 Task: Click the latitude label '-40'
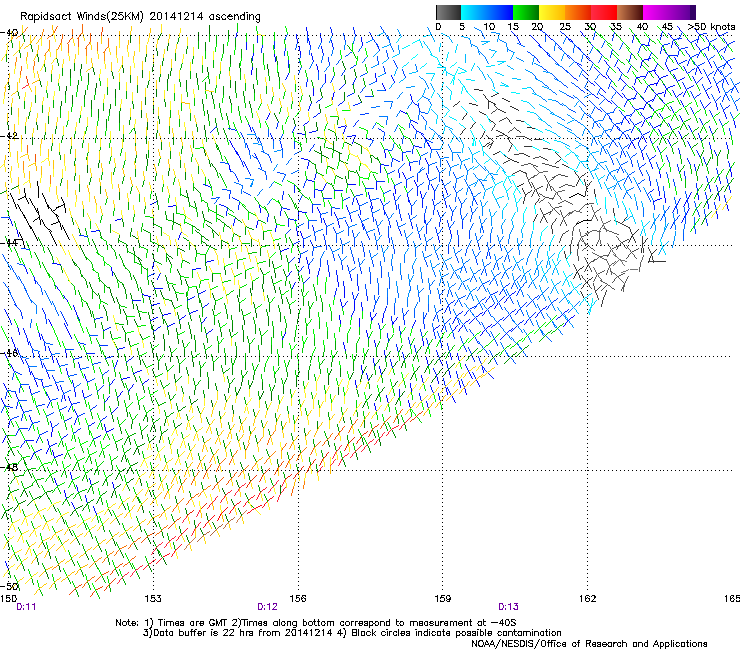point(9,33)
